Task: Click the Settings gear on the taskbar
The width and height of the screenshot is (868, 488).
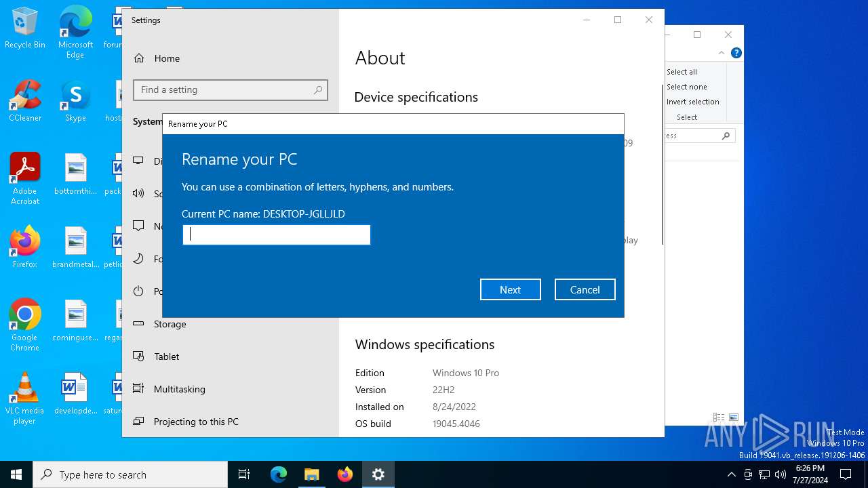Action: (378, 474)
